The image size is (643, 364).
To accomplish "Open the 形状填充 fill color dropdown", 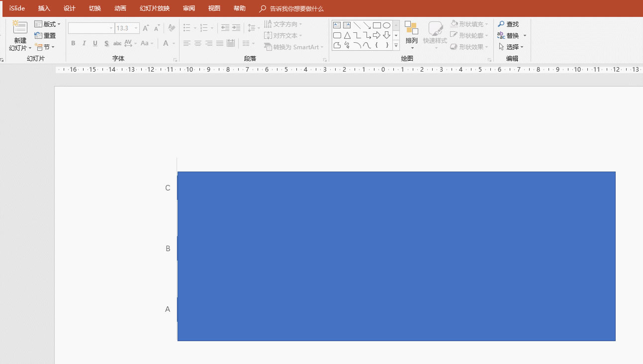I will pyautogui.click(x=469, y=24).
